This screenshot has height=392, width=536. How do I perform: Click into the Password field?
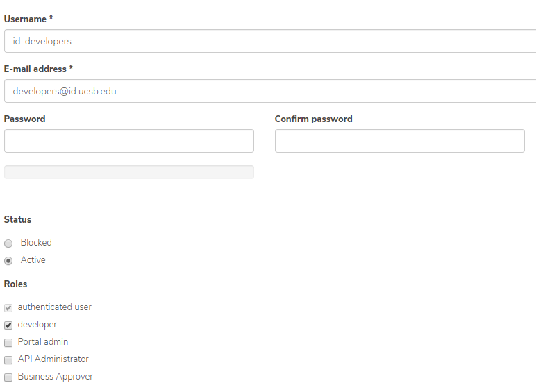129,141
